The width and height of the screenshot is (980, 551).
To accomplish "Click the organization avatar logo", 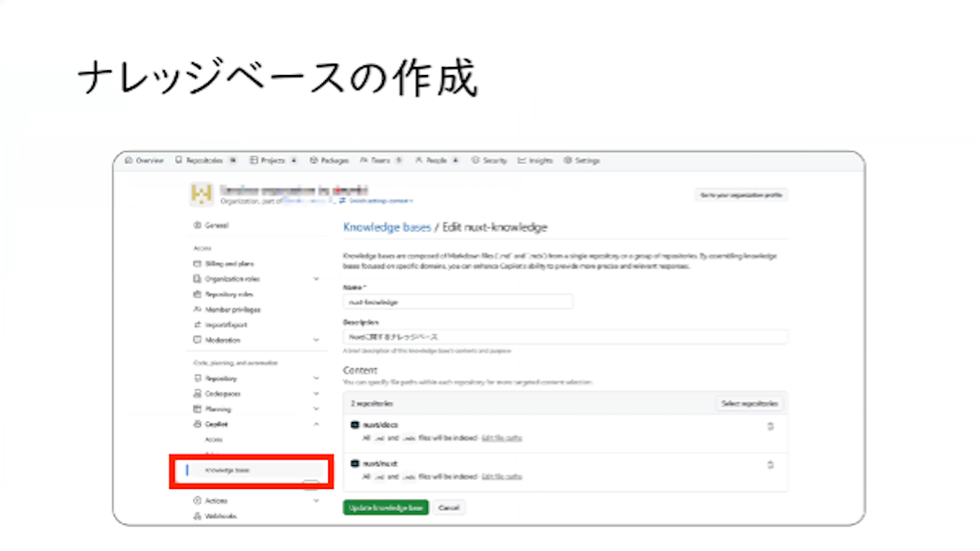I will [x=201, y=194].
